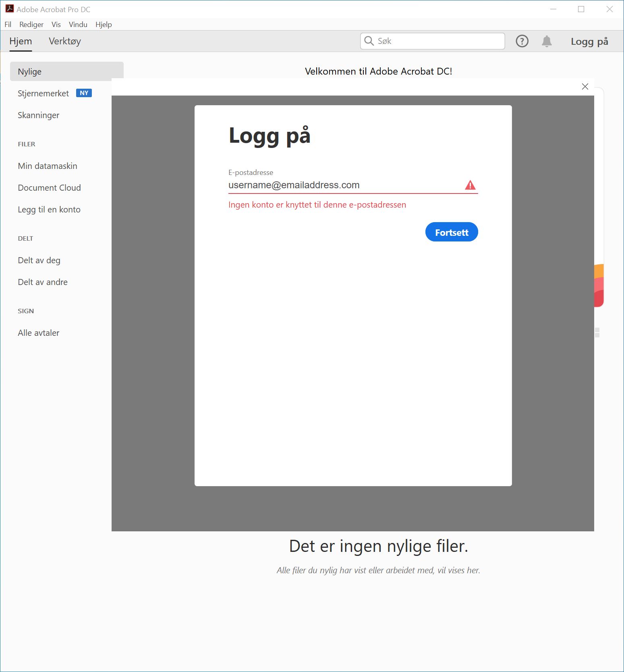Click the help question mark icon
624x672 pixels.
point(522,41)
